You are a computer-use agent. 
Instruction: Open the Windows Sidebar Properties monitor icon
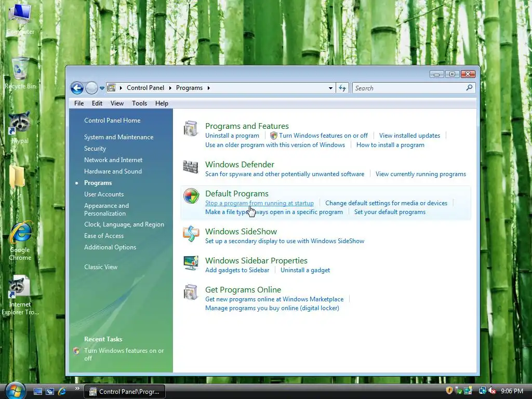pos(191,263)
